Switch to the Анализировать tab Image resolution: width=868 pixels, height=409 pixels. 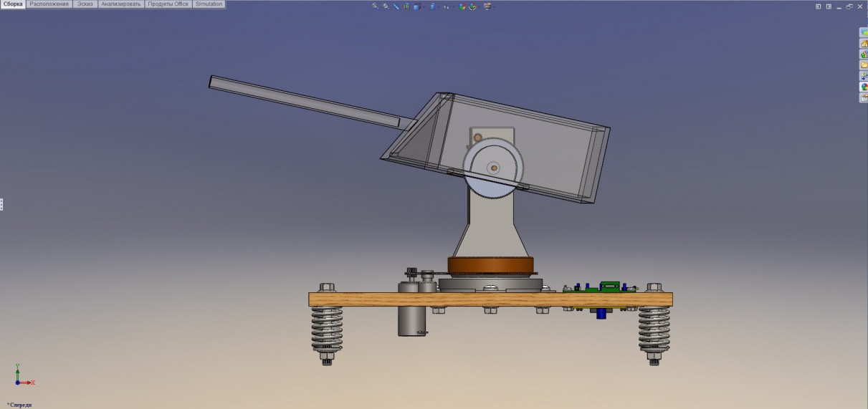coord(121,4)
